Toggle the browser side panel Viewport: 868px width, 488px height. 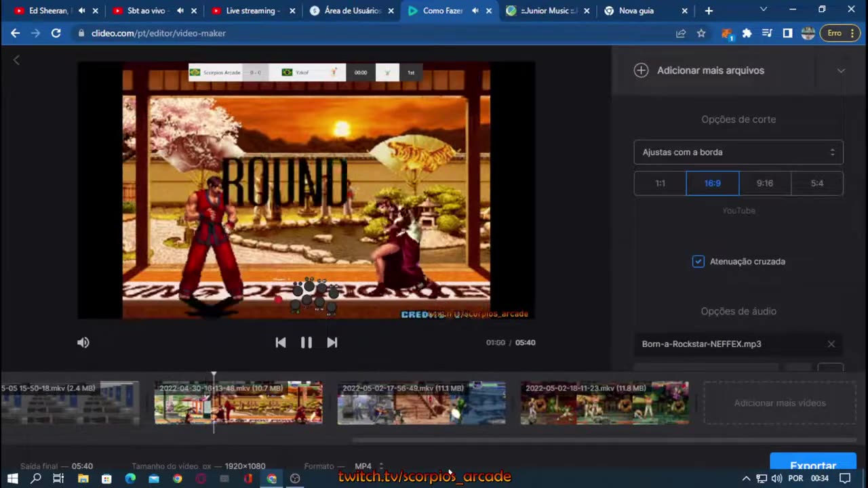point(787,33)
